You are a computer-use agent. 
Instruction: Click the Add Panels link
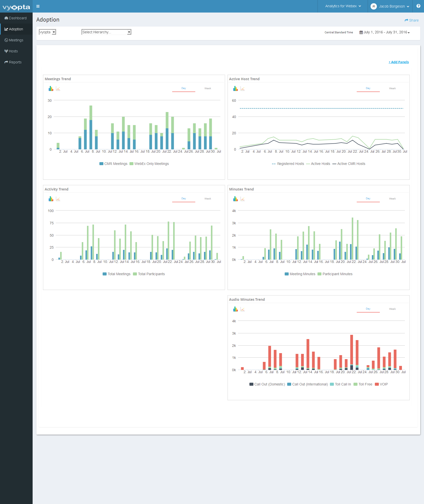click(x=399, y=62)
